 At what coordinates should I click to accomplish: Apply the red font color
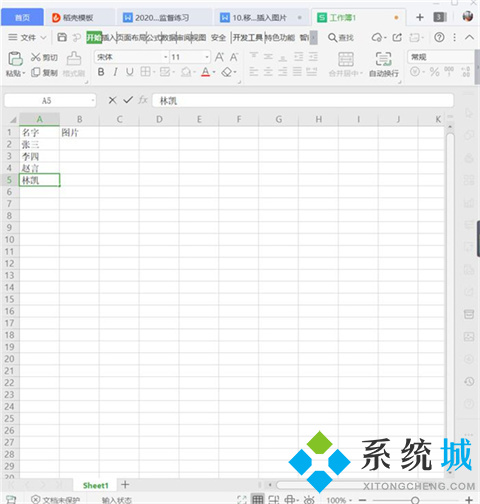pos(206,72)
